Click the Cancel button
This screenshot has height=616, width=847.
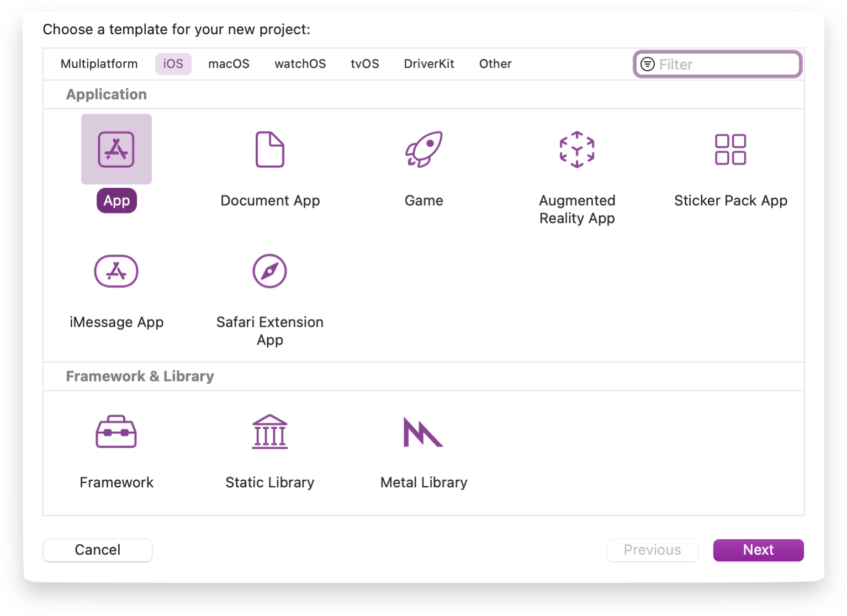[x=98, y=550]
